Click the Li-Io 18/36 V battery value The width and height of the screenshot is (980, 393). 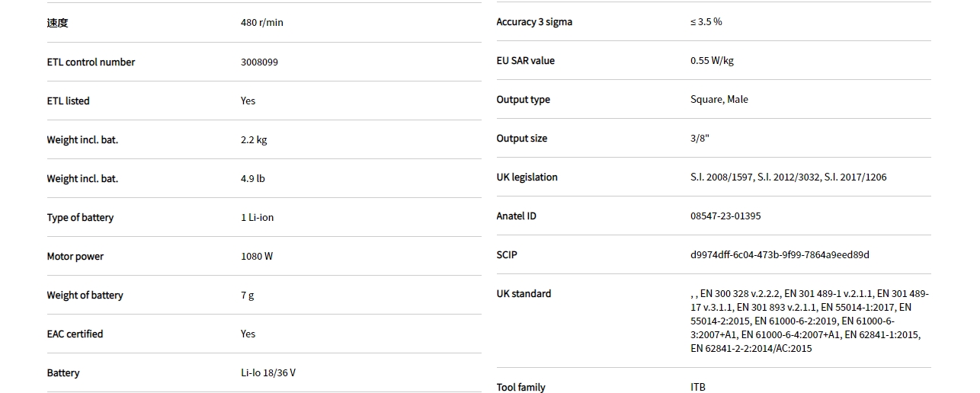pyautogui.click(x=268, y=373)
